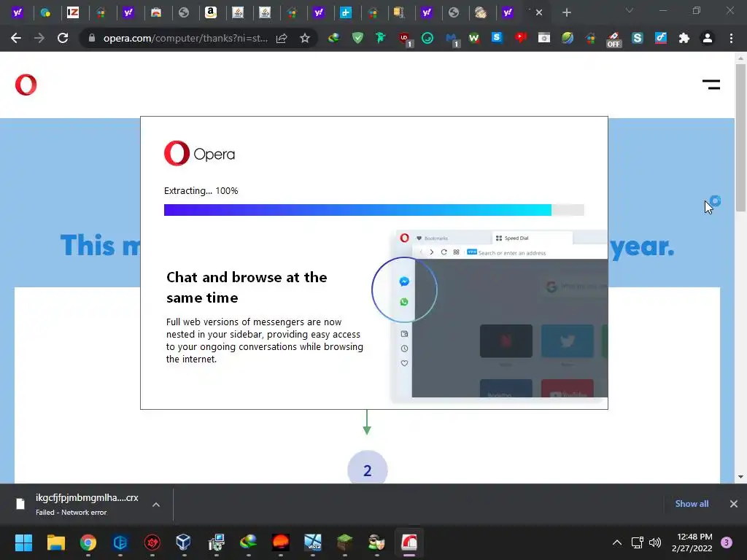Click the Opera installer extraction progress bar
The width and height of the screenshot is (747, 560).
(x=374, y=210)
